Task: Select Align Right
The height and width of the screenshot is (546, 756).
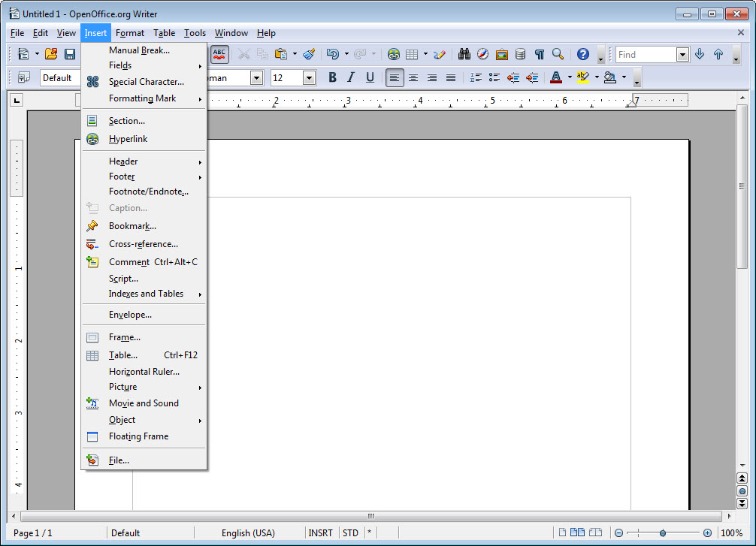Action: [x=432, y=77]
